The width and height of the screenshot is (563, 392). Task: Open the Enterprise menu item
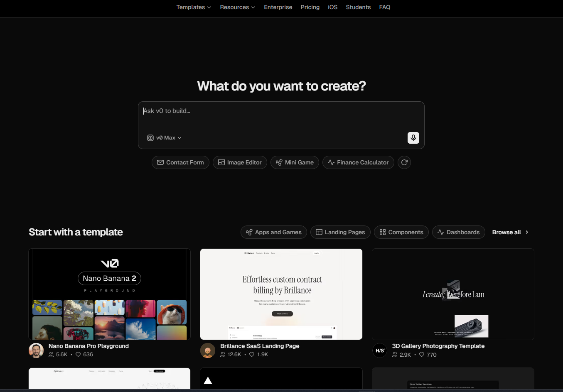pos(278,7)
